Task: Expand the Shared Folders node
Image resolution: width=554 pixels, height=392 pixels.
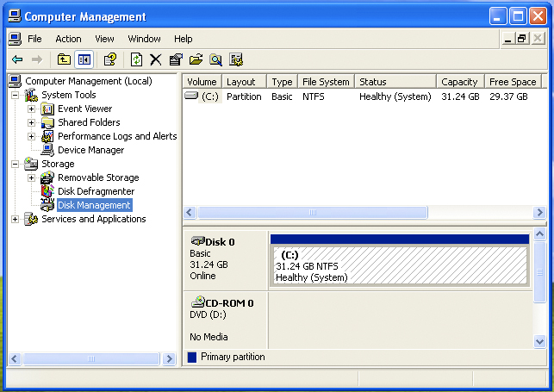Action: click(x=31, y=122)
